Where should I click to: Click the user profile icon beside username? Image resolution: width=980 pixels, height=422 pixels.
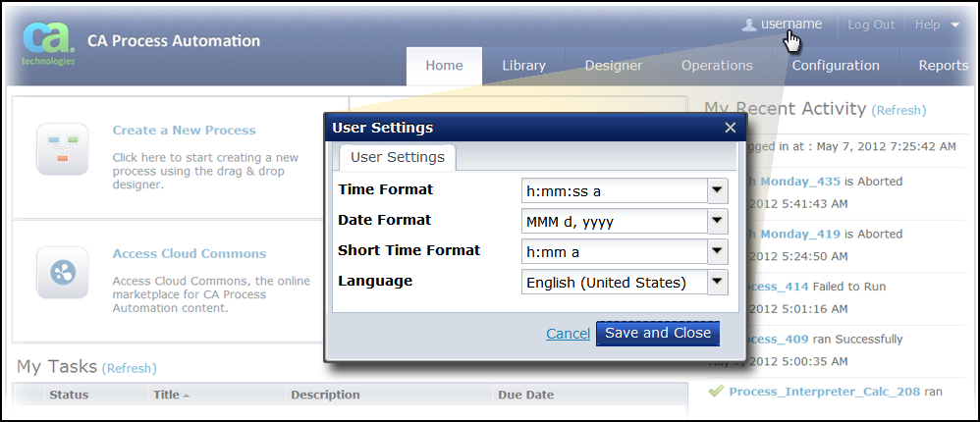(x=749, y=25)
